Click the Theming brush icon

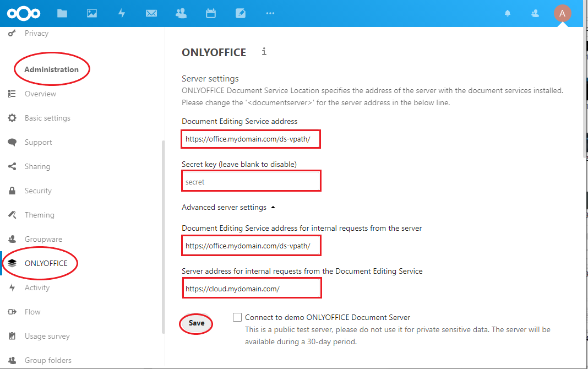point(12,215)
